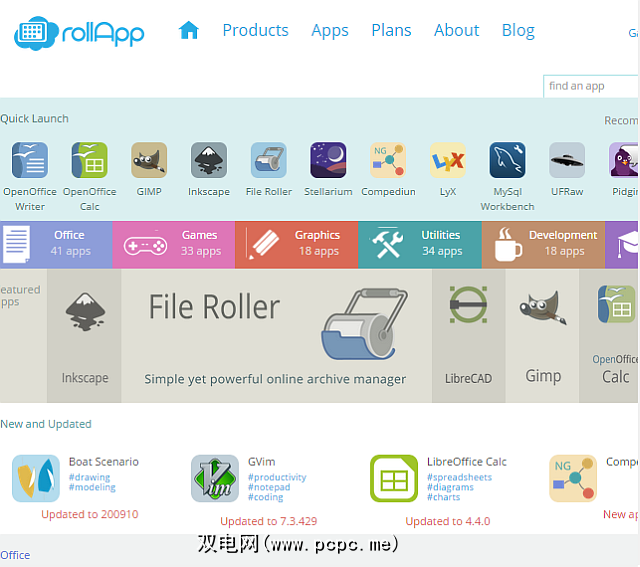Click the rollApp logo
640x567 pixels.
[79, 33]
